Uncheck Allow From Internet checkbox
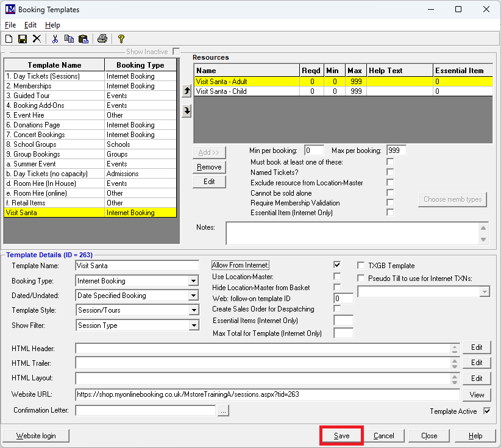Screen dimensions: 501x448 pos(337,265)
